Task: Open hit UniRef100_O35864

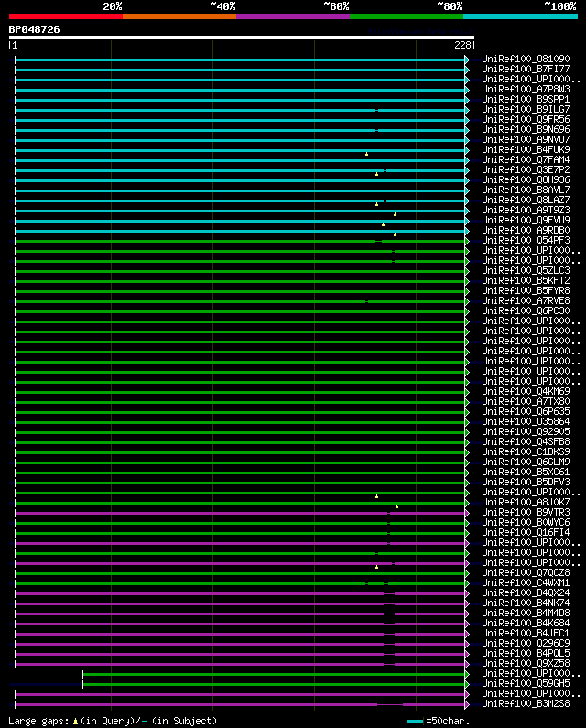Action: coord(526,421)
